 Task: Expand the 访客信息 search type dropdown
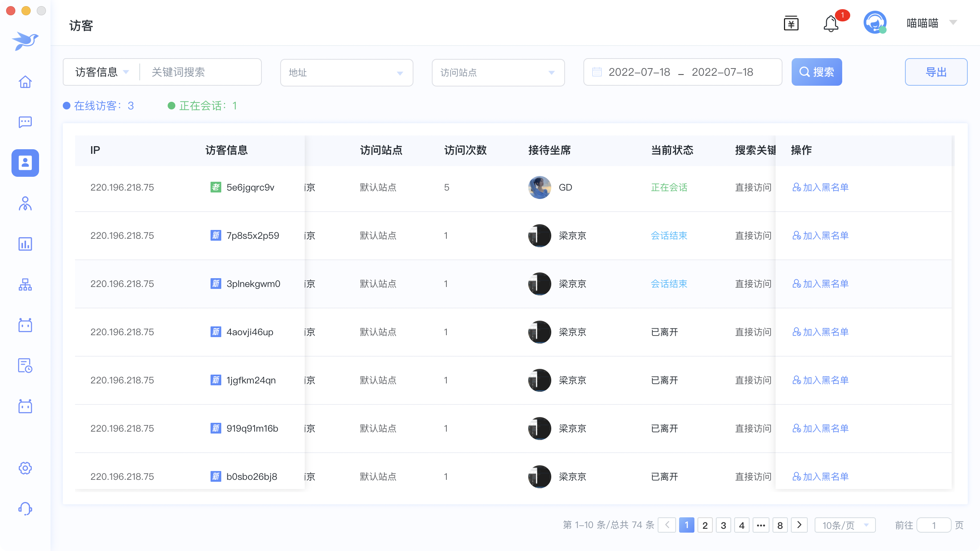coord(102,72)
